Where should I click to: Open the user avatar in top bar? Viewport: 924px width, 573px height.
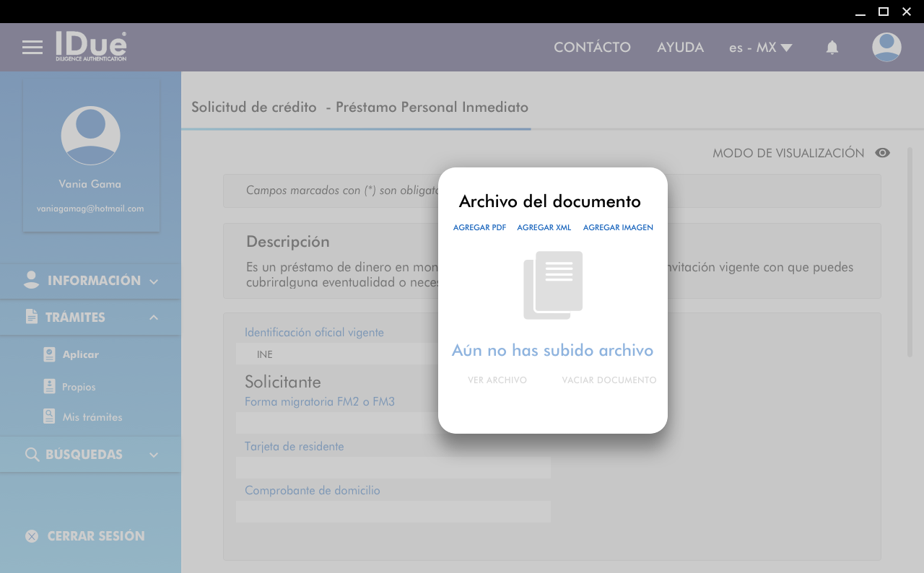886,48
